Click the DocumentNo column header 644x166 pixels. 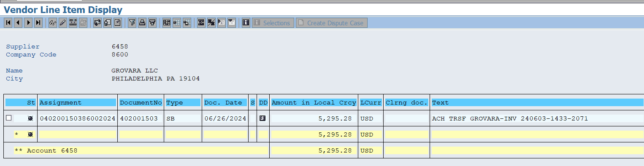[x=141, y=102]
